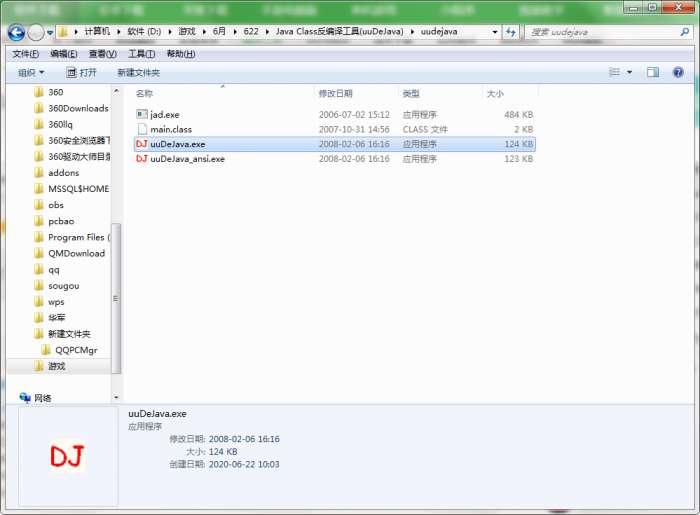The height and width of the screenshot is (515, 700).
Task: Open the view options dropdown arrow
Action: coord(629,72)
